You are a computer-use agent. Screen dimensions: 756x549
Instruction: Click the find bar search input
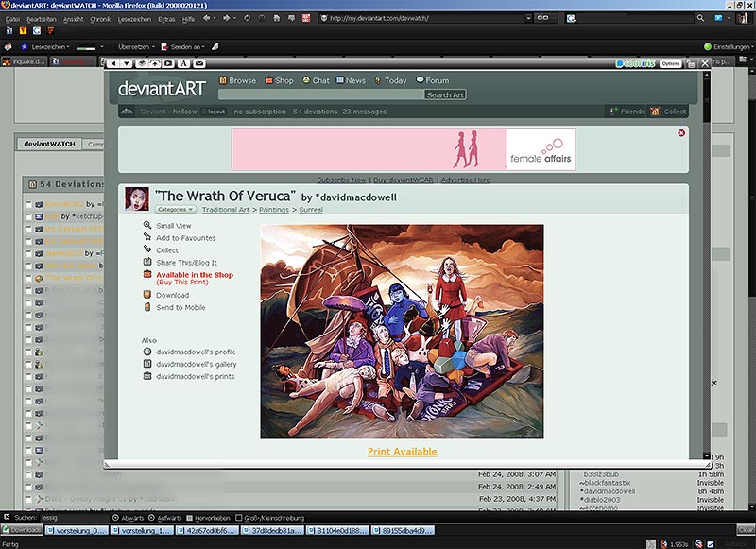(x=74, y=518)
